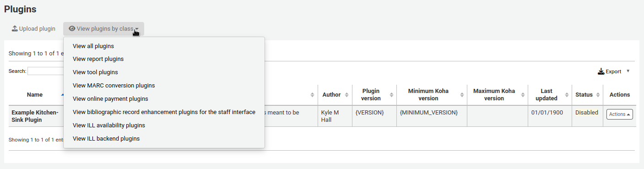Screen dimensions: 644x169
Task: Click the Kyle M Hall author cell
Action: point(335,116)
